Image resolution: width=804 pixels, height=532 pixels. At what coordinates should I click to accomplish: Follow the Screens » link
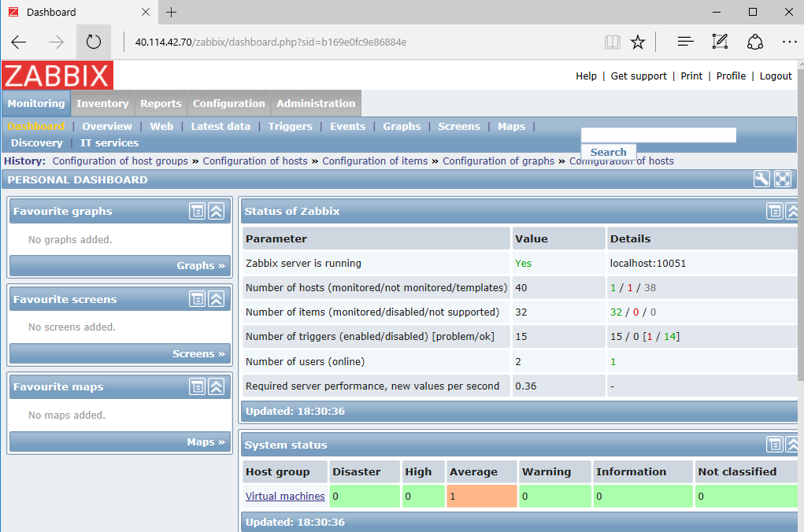click(198, 353)
